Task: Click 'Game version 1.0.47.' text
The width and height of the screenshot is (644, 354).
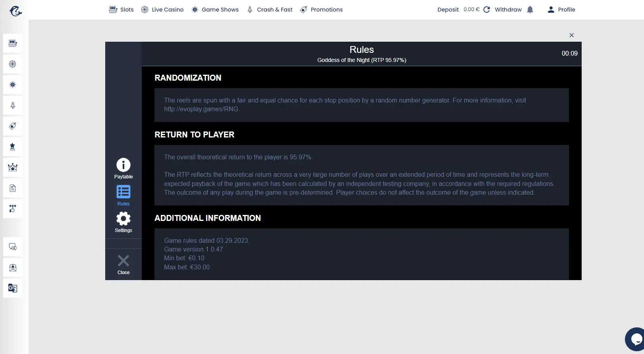Action: tap(194, 250)
